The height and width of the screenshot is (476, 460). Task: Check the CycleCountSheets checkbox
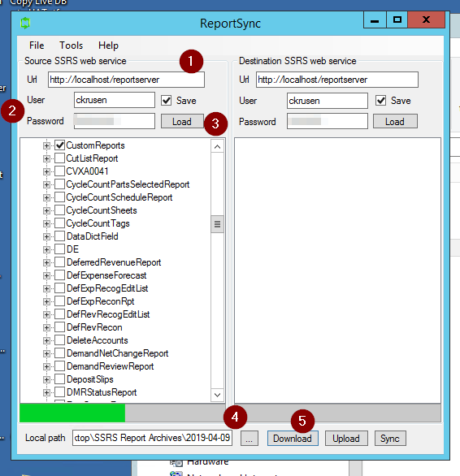pyautogui.click(x=59, y=210)
